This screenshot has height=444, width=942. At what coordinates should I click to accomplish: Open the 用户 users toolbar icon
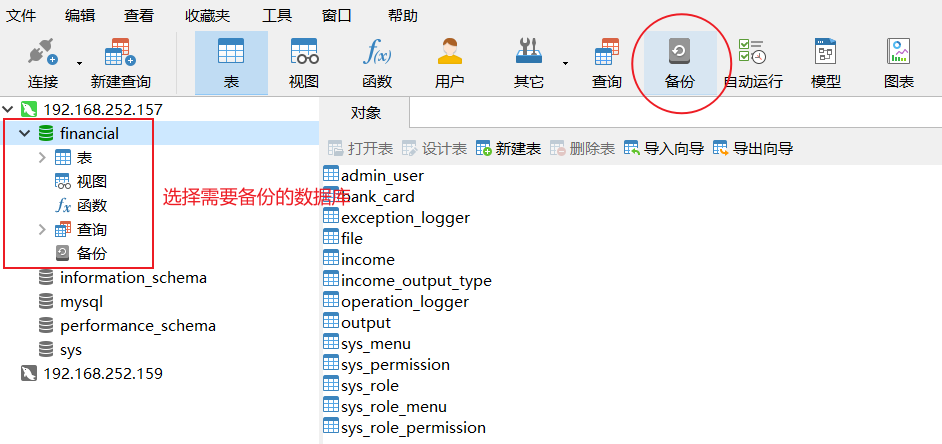(449, 63)
